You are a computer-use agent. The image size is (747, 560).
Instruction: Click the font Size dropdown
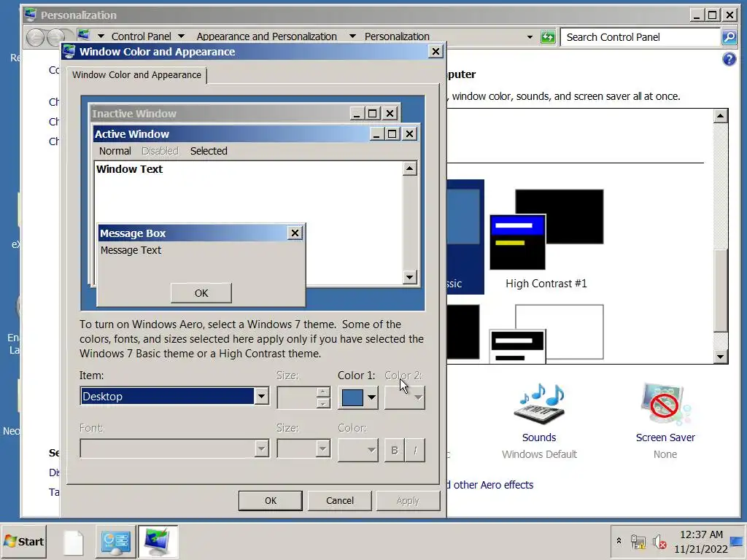[x=303, y=448]
